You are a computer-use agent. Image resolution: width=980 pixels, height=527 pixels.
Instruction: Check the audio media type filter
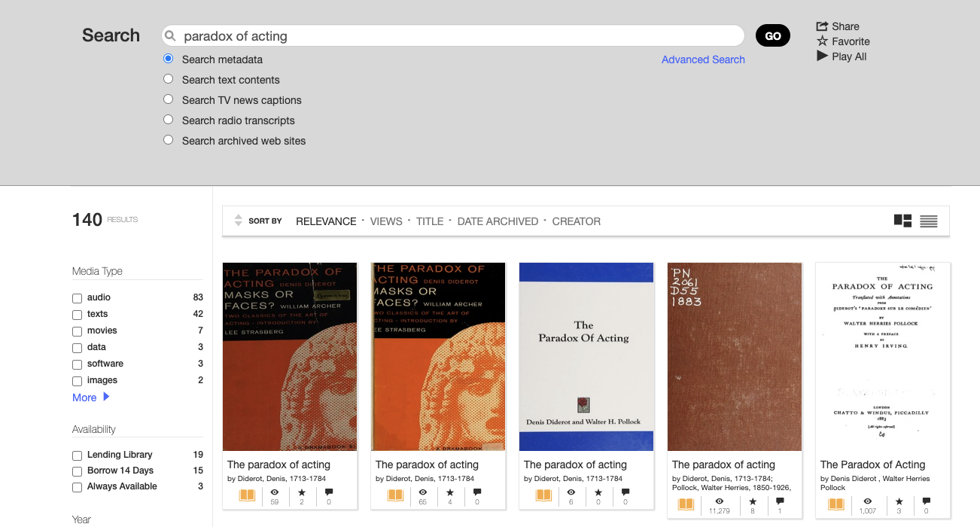point(77,298)
